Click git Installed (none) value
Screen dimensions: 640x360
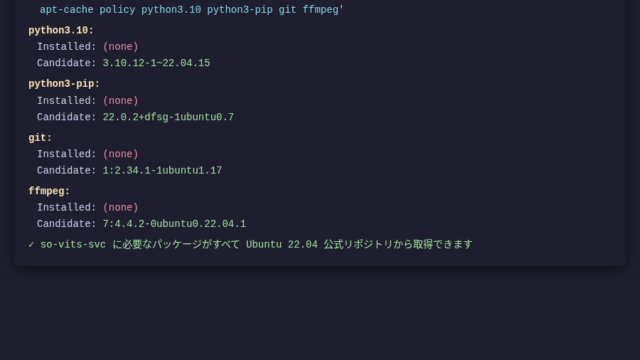tap(120, 154)
